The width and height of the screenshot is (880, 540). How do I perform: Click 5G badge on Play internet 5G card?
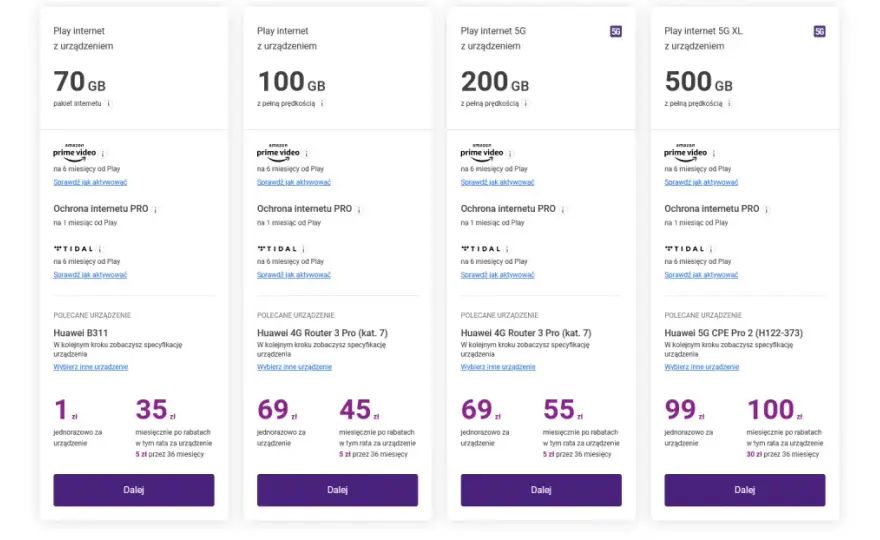point(616,31)
